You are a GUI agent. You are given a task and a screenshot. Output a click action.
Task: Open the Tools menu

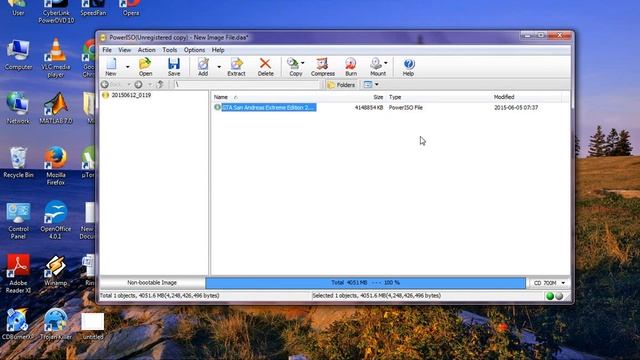pyautogui.click(x=170, y=50)
